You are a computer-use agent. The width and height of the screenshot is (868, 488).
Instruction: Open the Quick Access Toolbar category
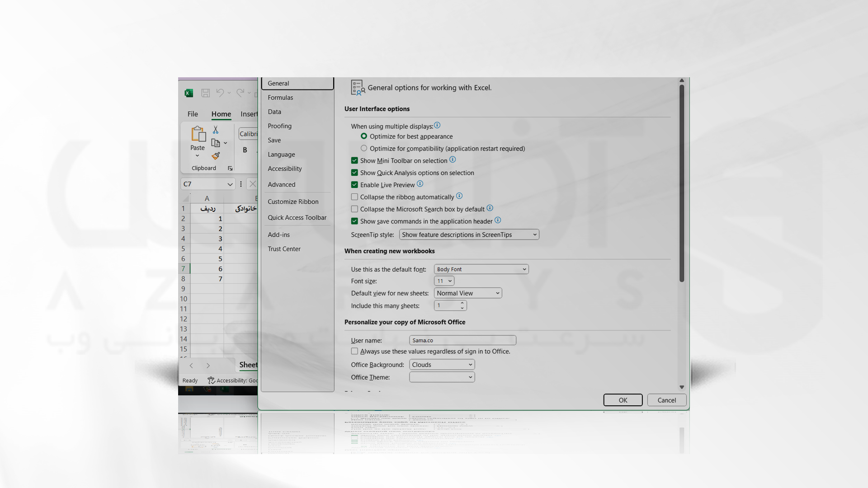[x=297, y=217]
